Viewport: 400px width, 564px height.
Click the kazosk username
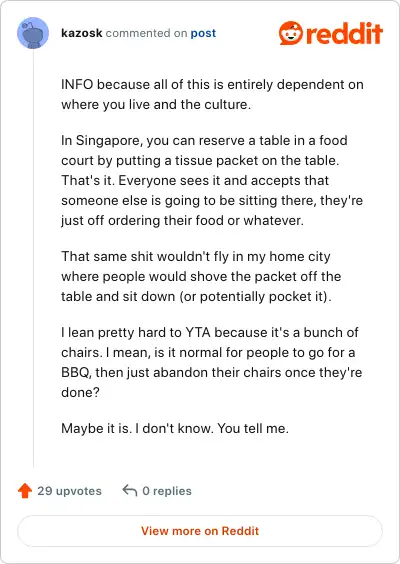[82, 33]
